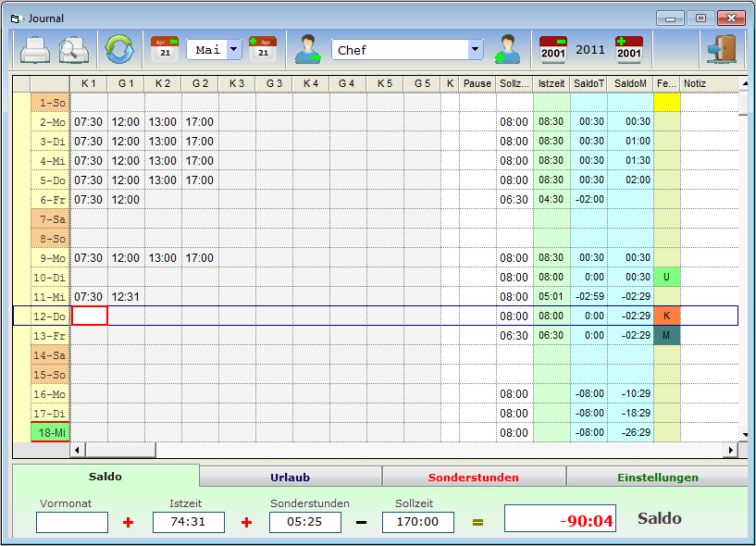Select the 11-Mi row header
756x546 pixels.
pyautogui.click(x=50, y=297)
